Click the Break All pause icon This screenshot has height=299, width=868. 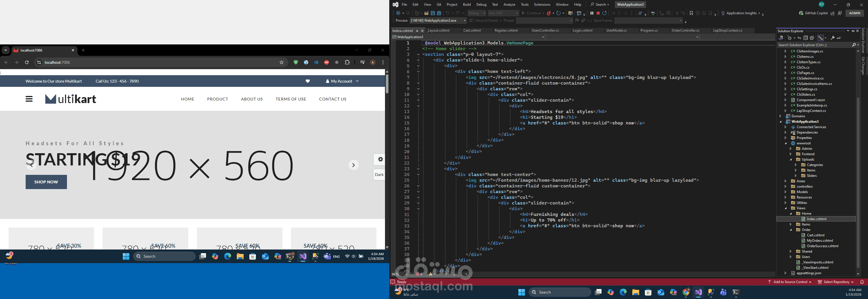pos(592,13)
